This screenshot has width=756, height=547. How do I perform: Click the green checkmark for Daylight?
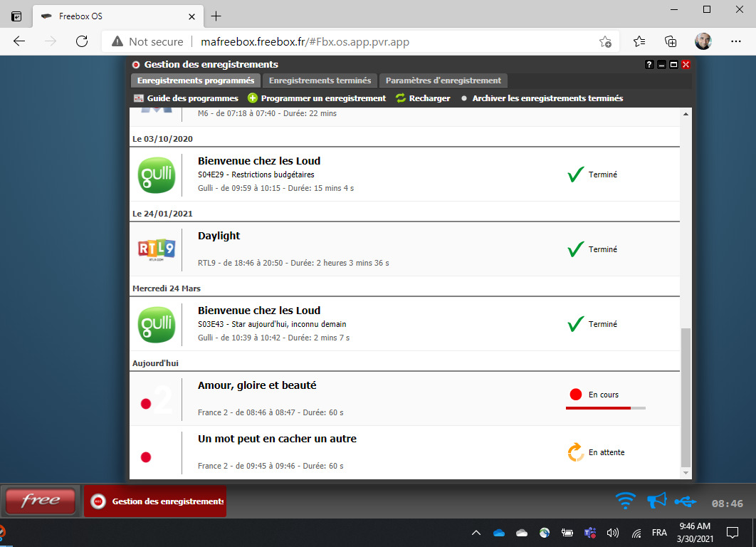pos(576,249)
